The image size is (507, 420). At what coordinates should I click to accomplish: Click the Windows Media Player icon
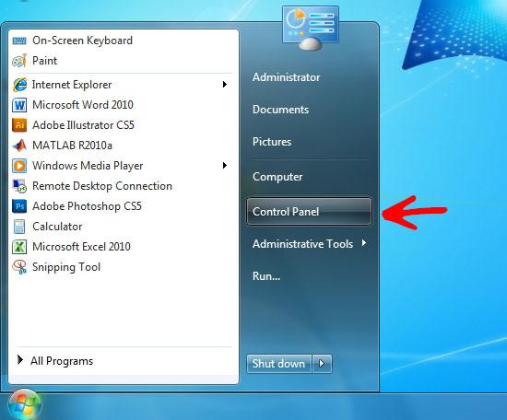pos(19,166)
